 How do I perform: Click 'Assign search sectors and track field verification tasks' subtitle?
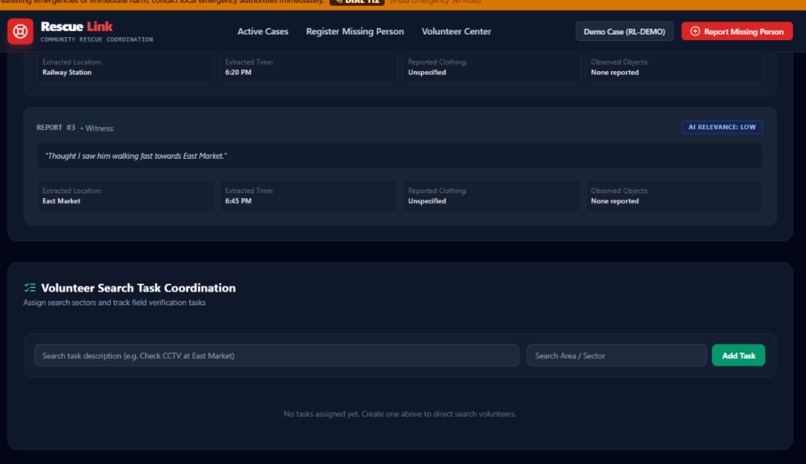point(114,303)
